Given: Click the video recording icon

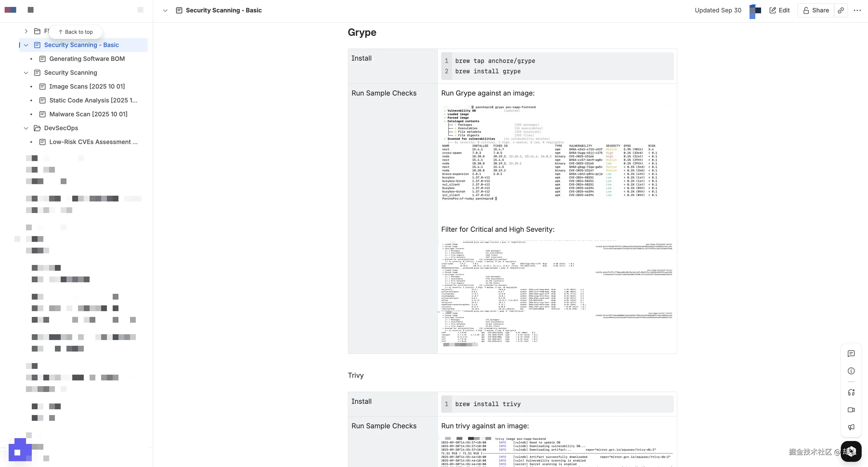Looking at the screenshot, I should tap(851, 410).
